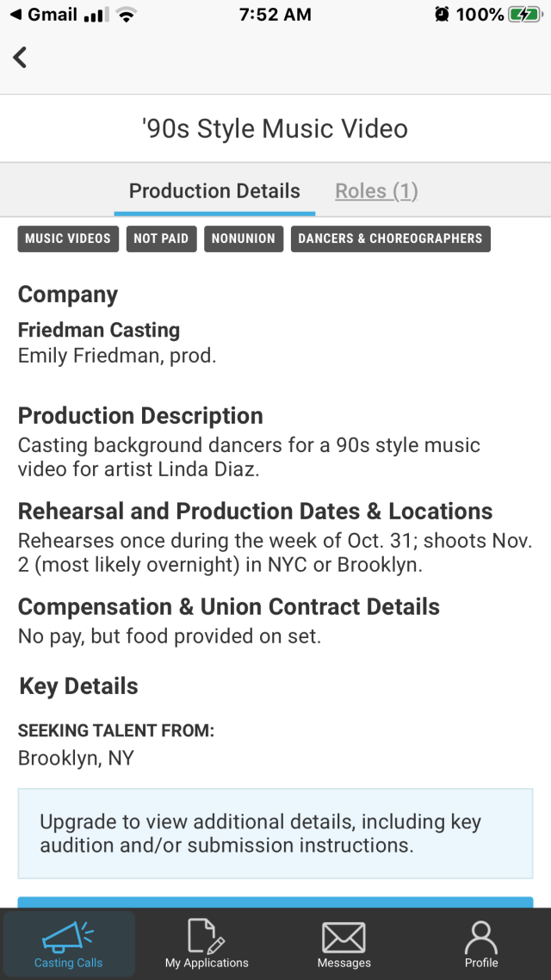
Task: Tap the NOT PAID tag
Action: click(x=161, y=239)
